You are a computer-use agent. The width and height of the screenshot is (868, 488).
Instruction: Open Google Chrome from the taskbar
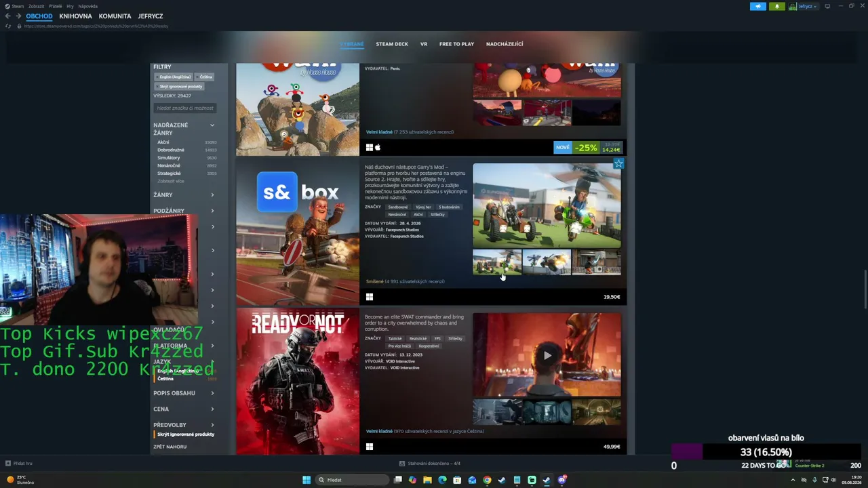click(x=487, y=480)
